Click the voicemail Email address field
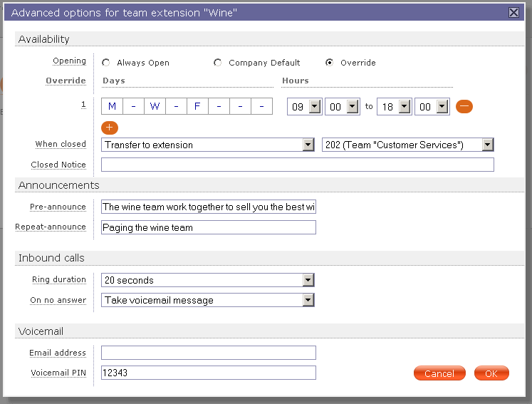Screen dimensions: 532x404 pos(209,353)
